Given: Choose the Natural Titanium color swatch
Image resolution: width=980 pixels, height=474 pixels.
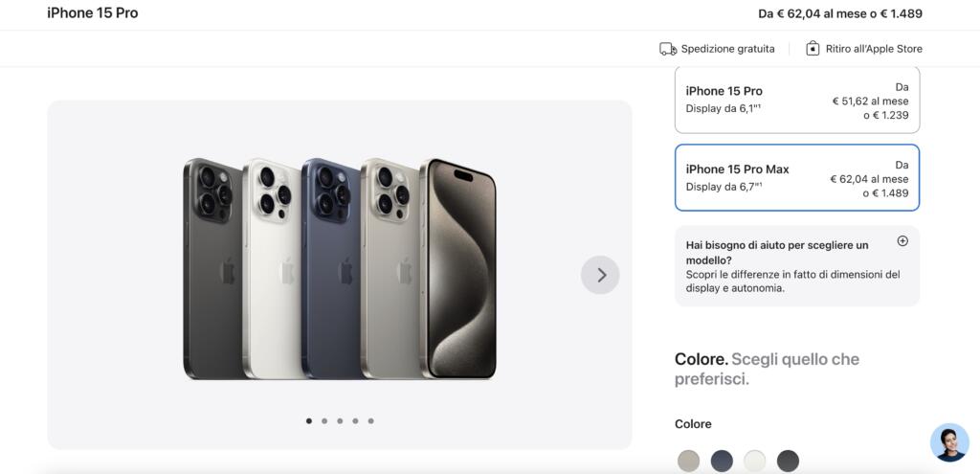Looking at the screenshot, I should tap(689, 461).
